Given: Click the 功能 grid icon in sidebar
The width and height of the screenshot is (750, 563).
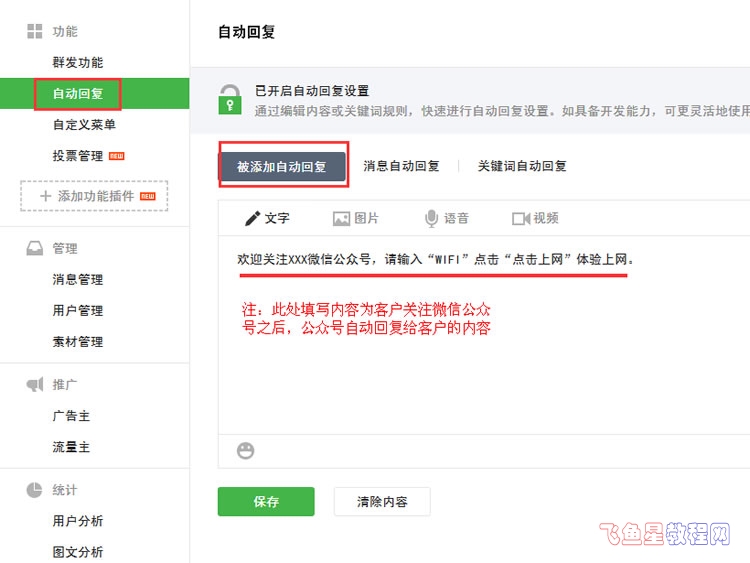Looking at the screenshot, I should tap(34, 31).
